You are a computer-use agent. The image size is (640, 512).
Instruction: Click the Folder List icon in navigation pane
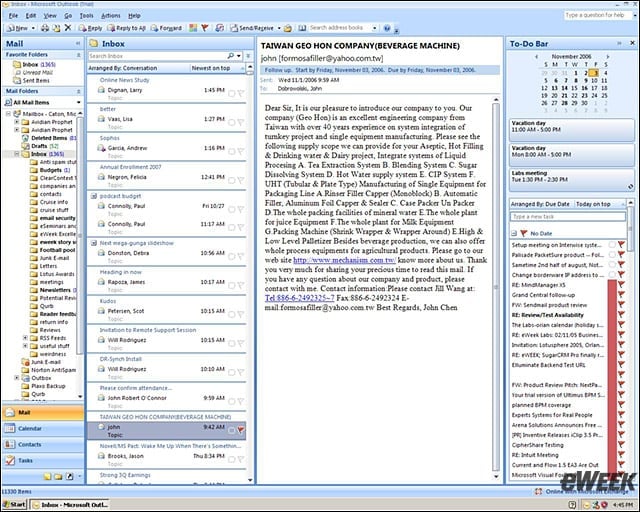pyautogui.click(x=58, y=476)
